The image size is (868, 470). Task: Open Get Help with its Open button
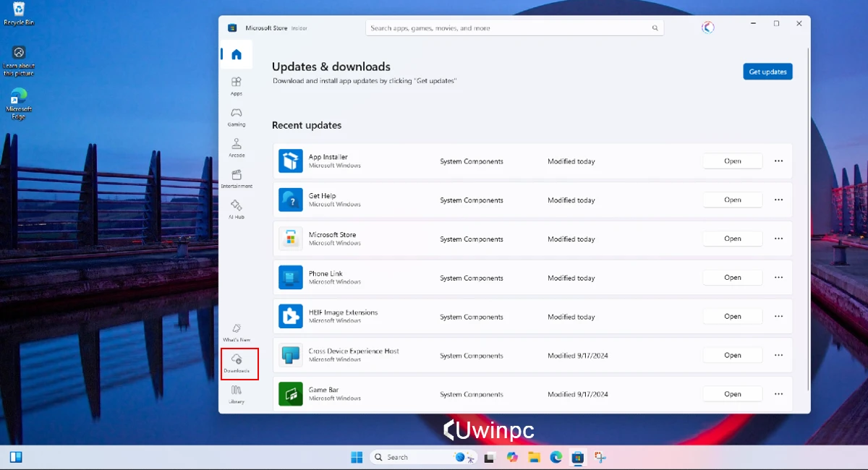point(733,200)
